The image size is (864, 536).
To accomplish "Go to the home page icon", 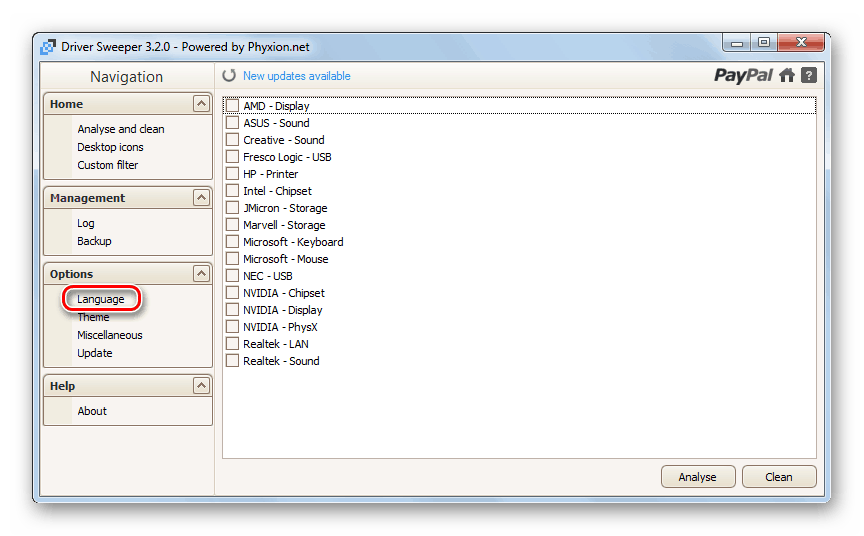I will (787, 75).
